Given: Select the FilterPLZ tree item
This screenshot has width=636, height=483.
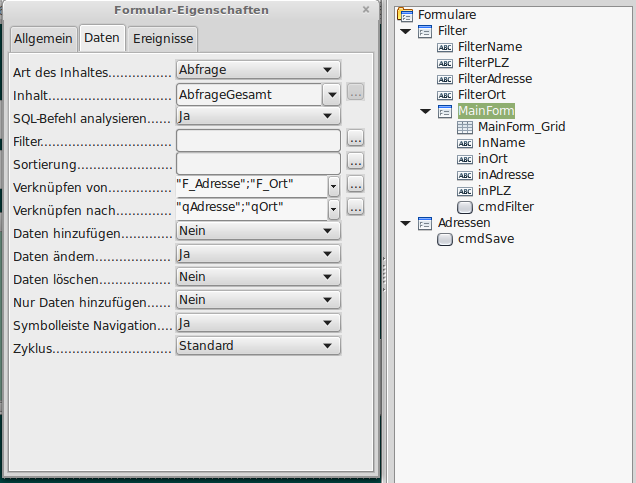Looking at the screenshot, I should coord(483,63).
